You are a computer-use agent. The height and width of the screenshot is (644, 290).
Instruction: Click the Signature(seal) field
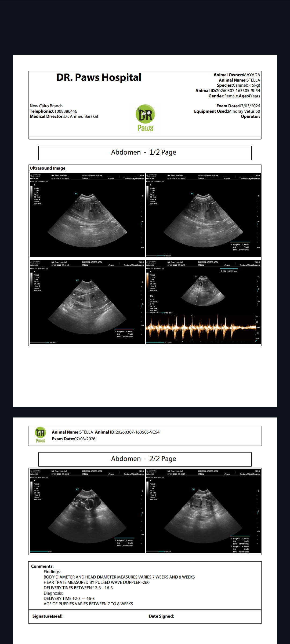[48, 616]
